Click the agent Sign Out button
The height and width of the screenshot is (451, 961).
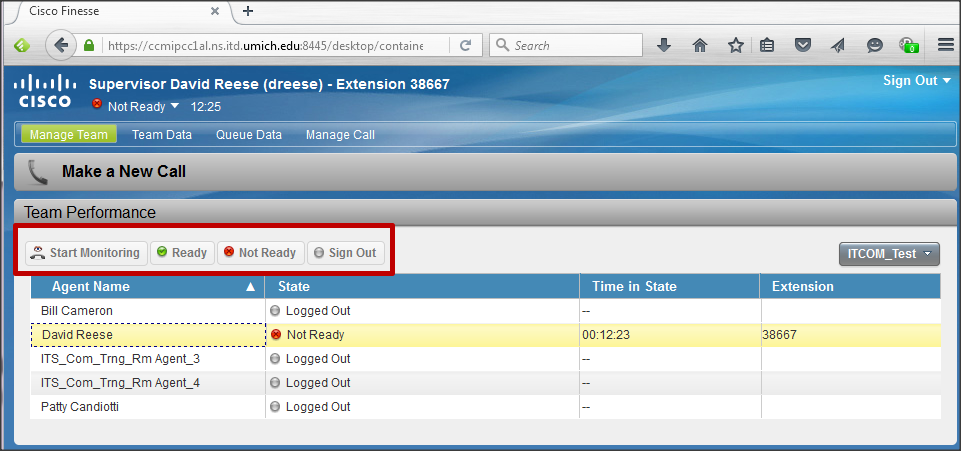(346, 252)
